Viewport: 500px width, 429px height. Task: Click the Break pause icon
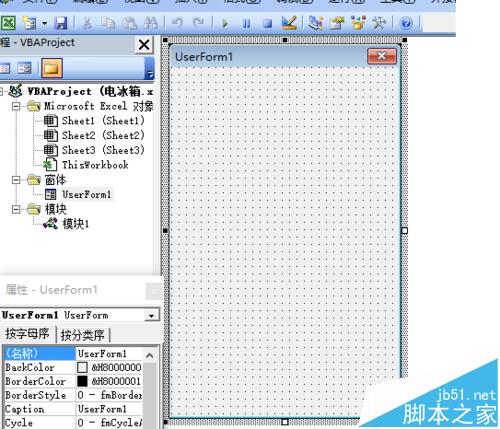click(246, 23)
